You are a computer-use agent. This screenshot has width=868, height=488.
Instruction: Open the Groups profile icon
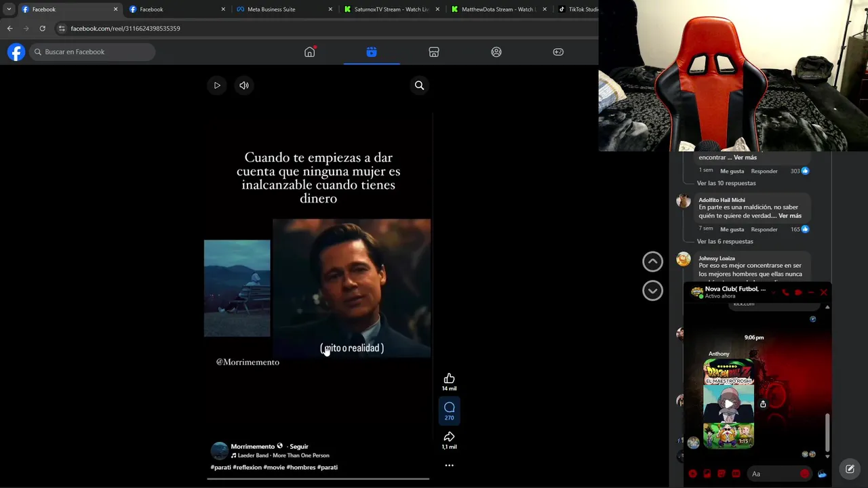[x=496, y=52]
